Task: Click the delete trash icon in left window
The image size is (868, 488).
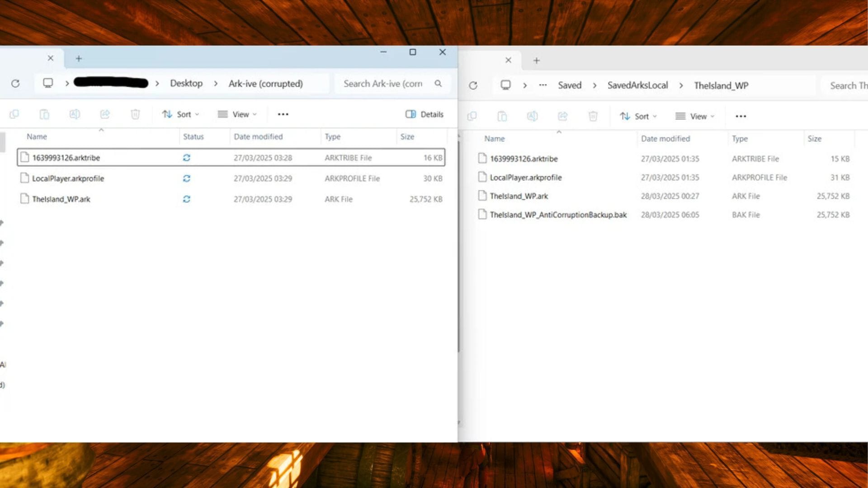Action: tap(135, 114)
